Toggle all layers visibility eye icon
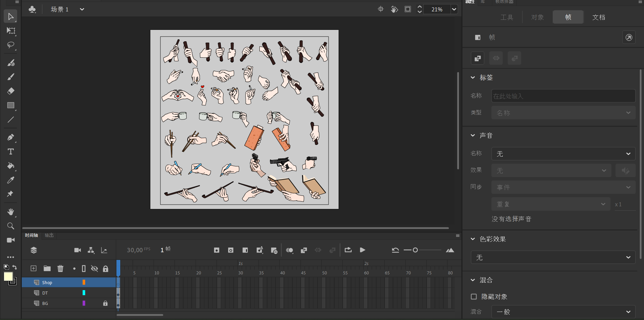This screenshot has height=320, width=644. pyautogui.click(x=95, y=268)
